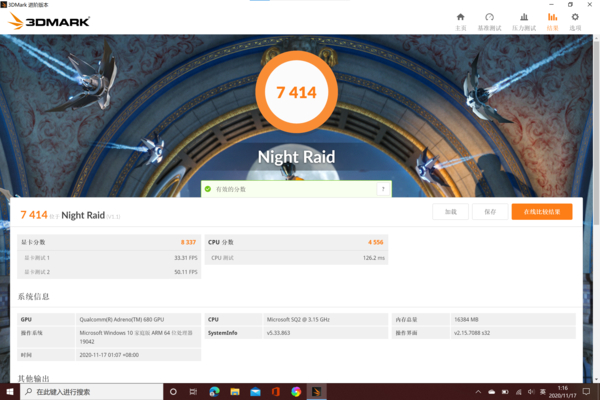Screen dimensions: 600x400
Task: Open the notification center icon
Action: click(x=586, y=392)
